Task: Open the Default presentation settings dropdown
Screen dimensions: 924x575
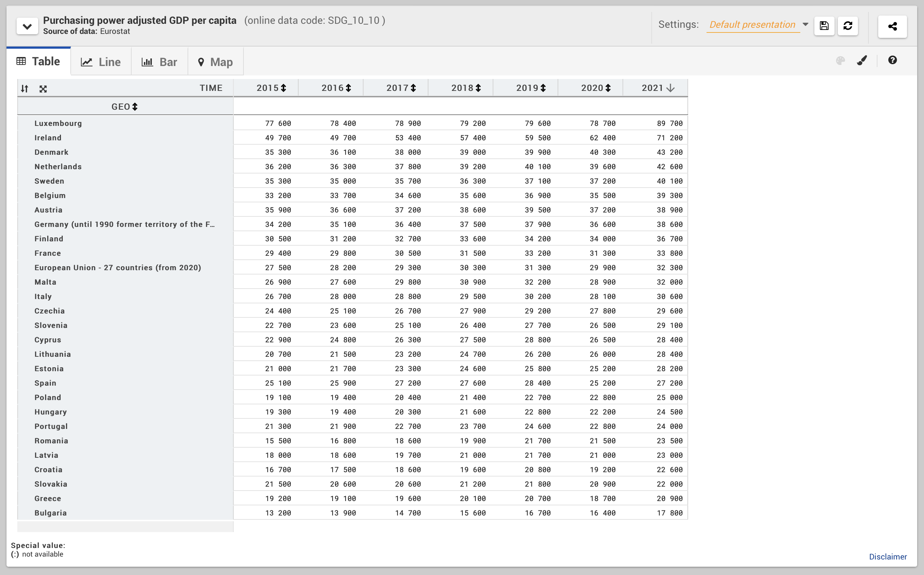Action: tap(758, 25)
